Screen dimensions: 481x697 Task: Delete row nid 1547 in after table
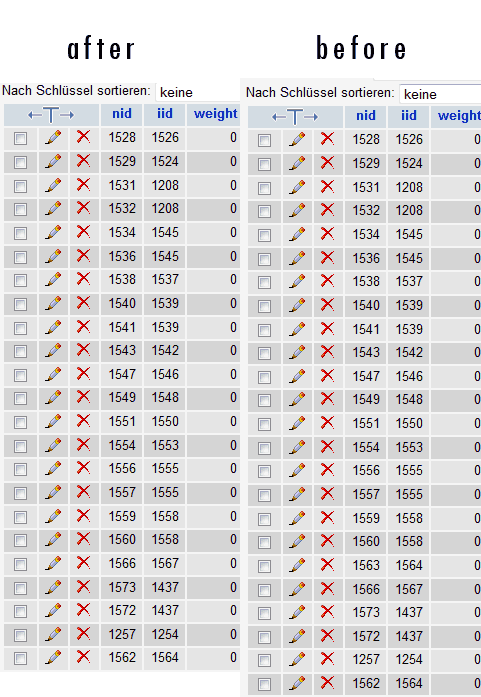(x=83, y=374)
